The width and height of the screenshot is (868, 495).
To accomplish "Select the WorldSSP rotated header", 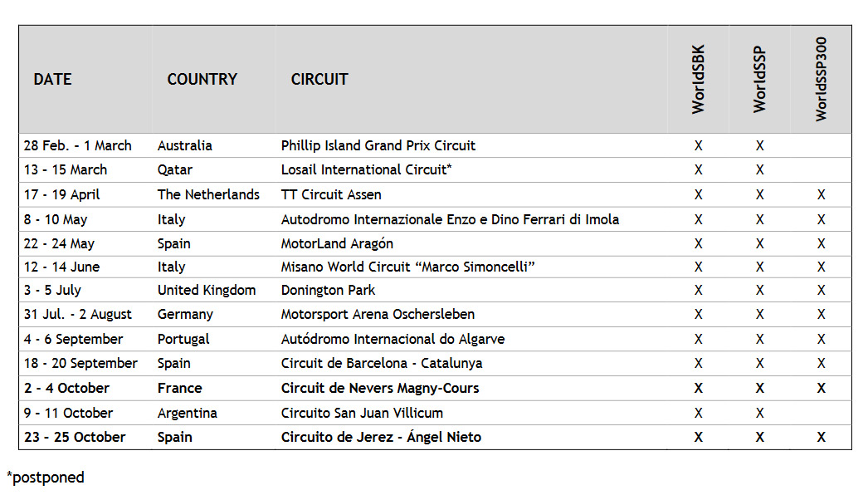I will tap(759, 79).
